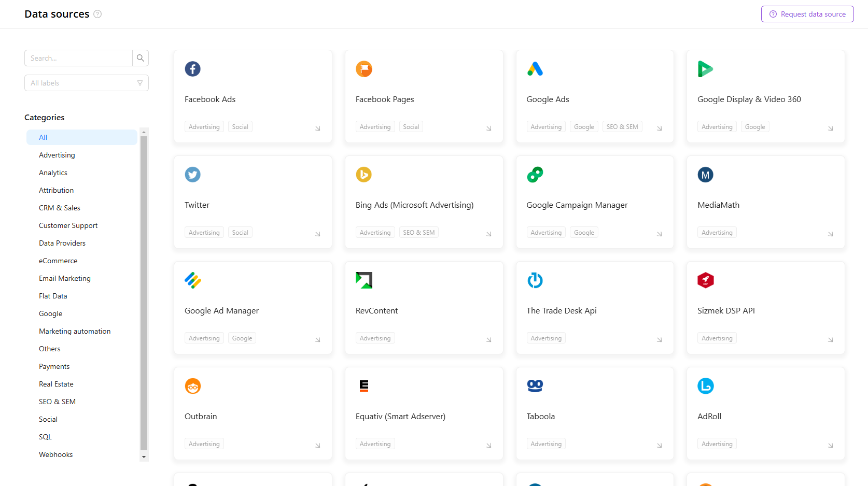Select the Outbrain icon
868x486 pixels.
click(x=192, y=386)
